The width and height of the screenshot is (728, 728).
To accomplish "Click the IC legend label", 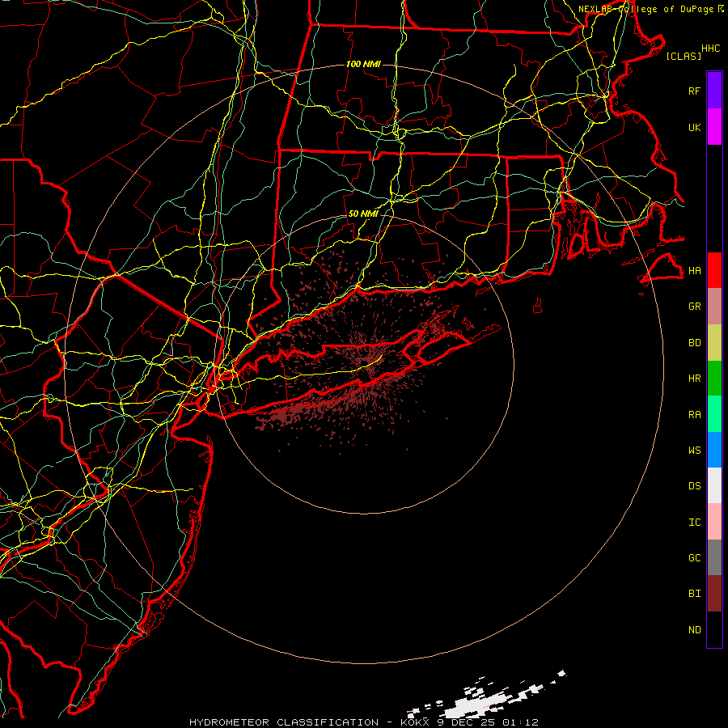I will (695, 523).
